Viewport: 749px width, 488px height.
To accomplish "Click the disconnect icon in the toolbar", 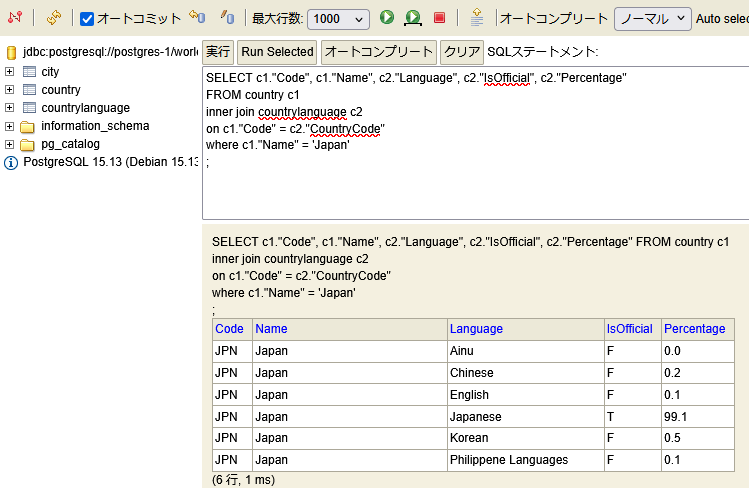I will 15,18.
